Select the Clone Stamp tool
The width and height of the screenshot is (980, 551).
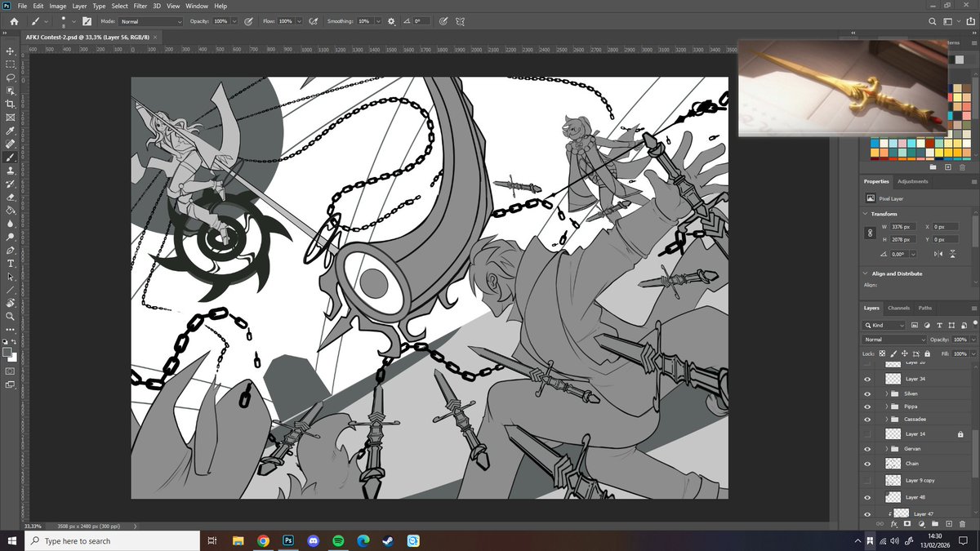pos(11,169)
